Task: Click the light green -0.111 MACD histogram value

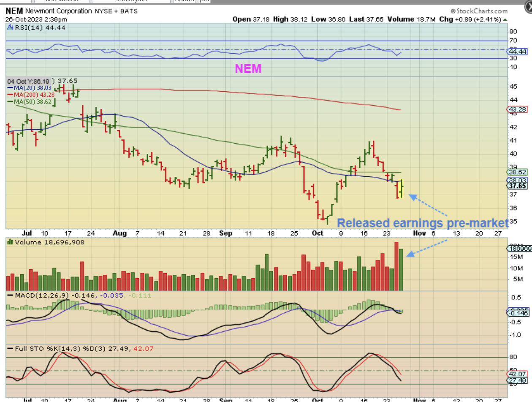Action: point(140,295)
